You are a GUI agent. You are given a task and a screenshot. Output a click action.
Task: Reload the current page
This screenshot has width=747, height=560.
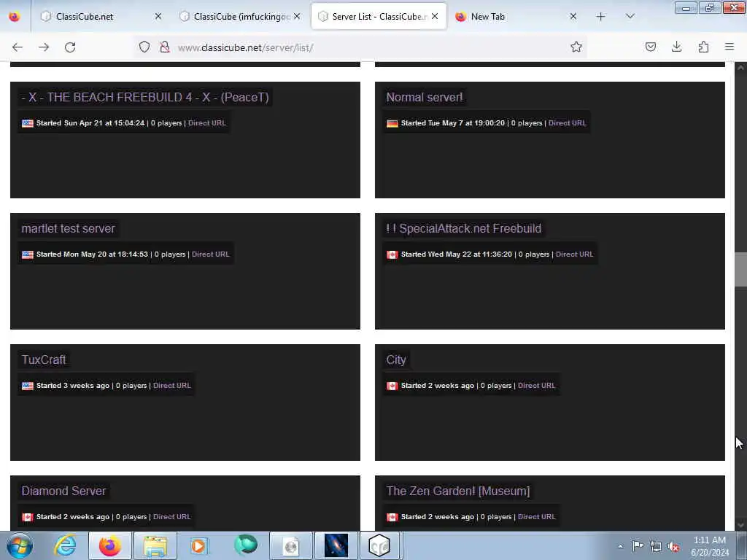coord(70,47)
